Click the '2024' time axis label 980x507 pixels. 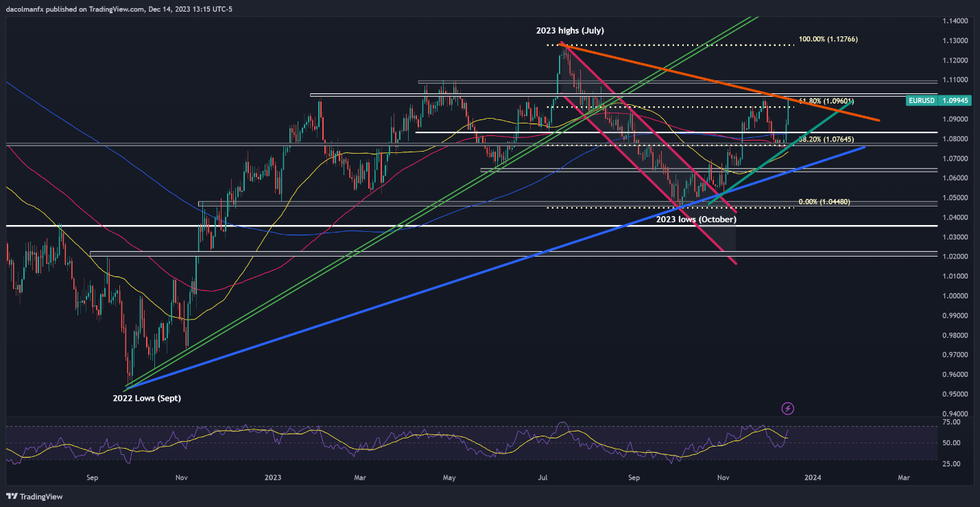813,477
